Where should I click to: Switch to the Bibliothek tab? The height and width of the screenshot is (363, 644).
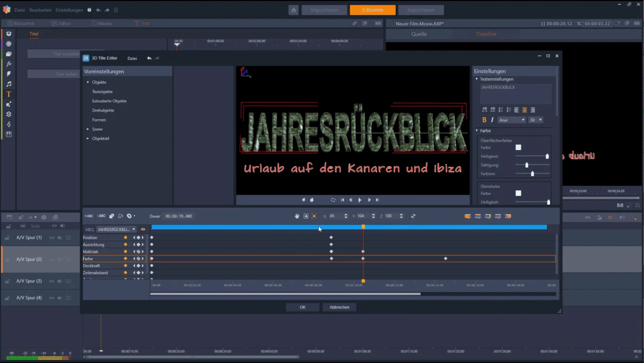click(21, 23)
